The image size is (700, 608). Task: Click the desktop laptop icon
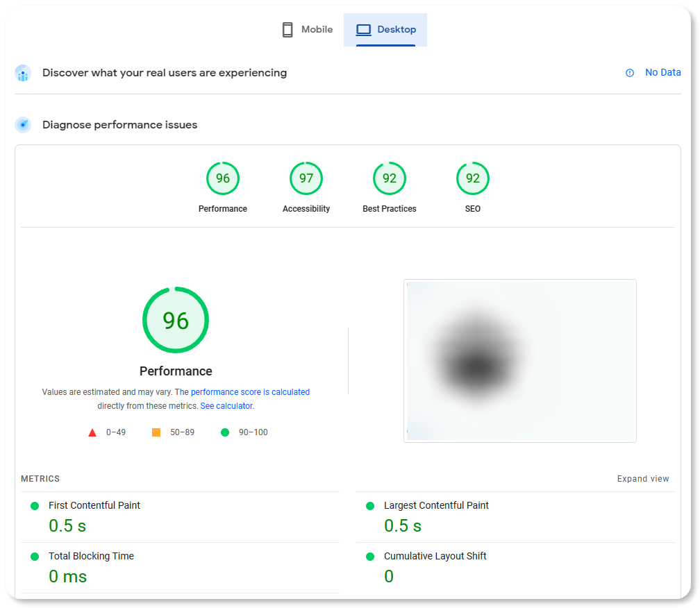(363, 30)
